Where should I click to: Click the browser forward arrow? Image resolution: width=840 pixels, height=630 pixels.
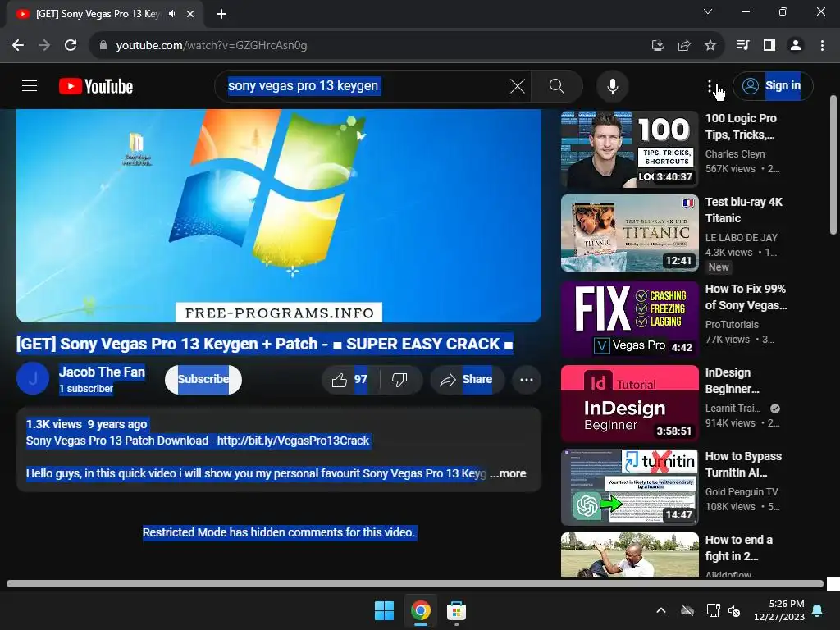[x=44, y=46]
